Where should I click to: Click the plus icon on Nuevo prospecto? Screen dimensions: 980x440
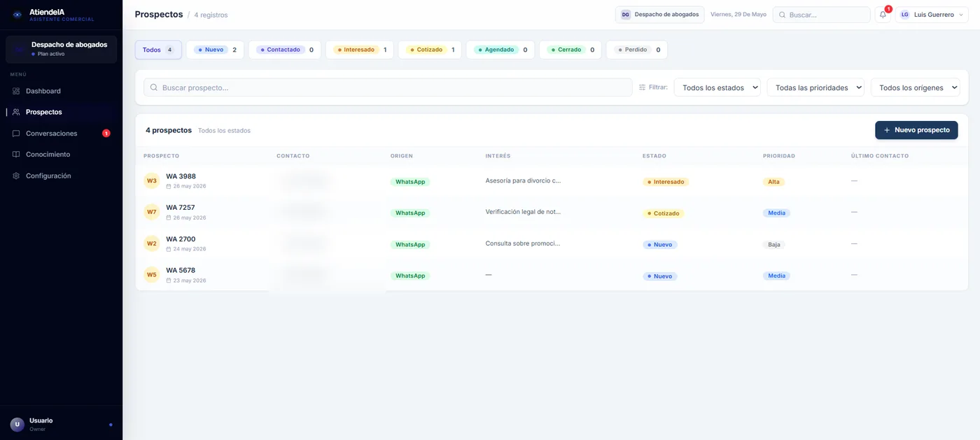tap(887, 130)
